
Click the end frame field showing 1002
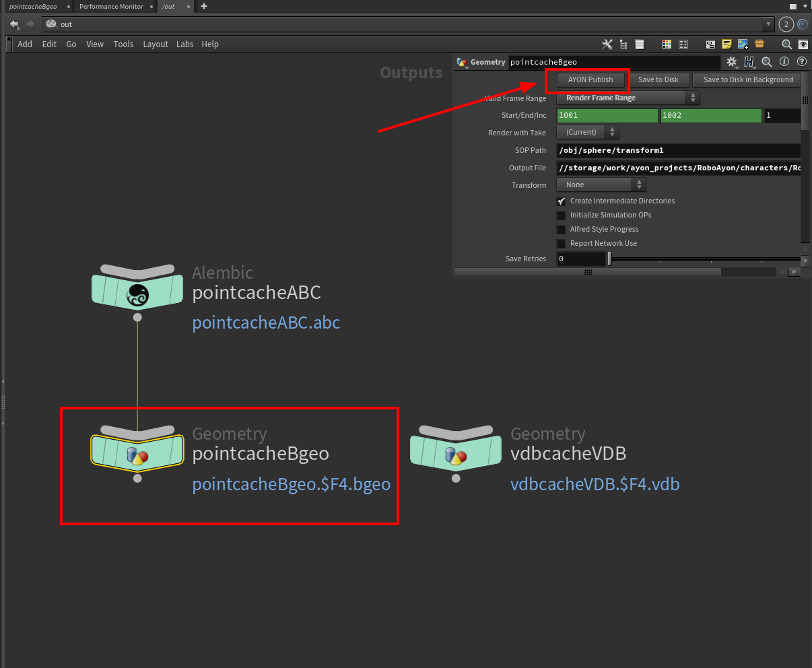point(710,115)
